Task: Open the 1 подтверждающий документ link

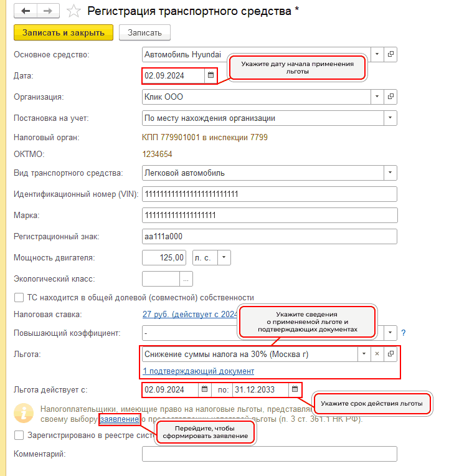Action: tap(198, 371)
